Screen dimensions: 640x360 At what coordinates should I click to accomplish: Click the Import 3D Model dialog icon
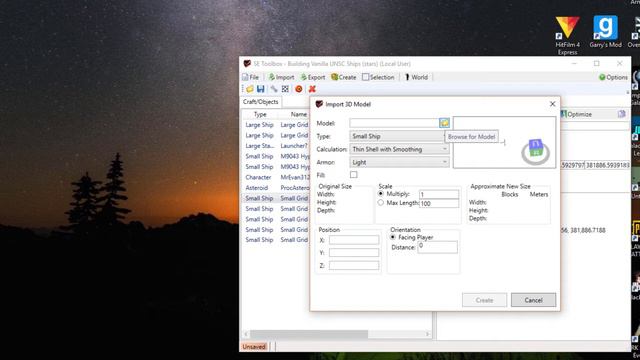pyautogui.click(x=319, y=104)
